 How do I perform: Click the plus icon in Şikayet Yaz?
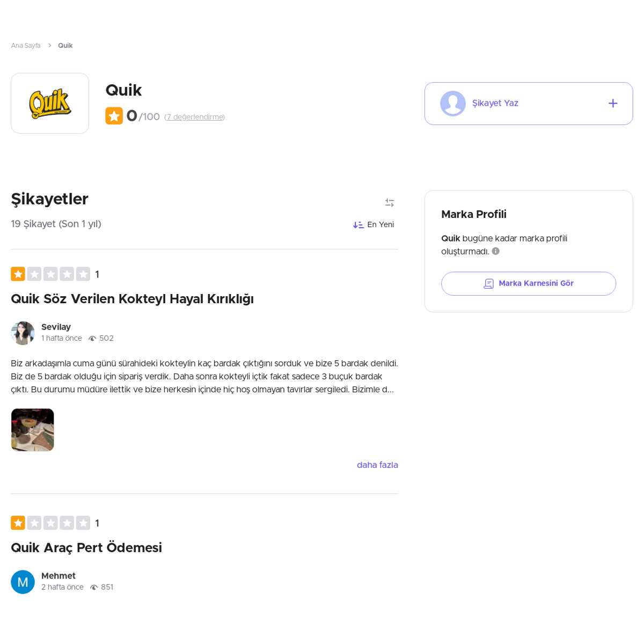tap(613, 104)
